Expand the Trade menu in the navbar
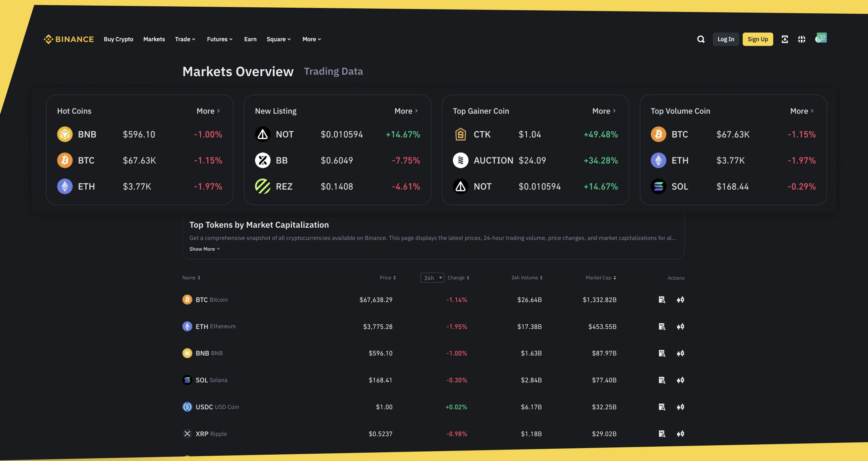This screenshot has width=868, height=461. (185, 39)
